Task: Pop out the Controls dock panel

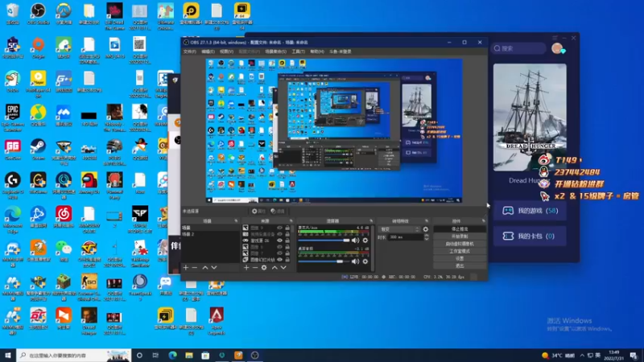Action: coord(484,220)
